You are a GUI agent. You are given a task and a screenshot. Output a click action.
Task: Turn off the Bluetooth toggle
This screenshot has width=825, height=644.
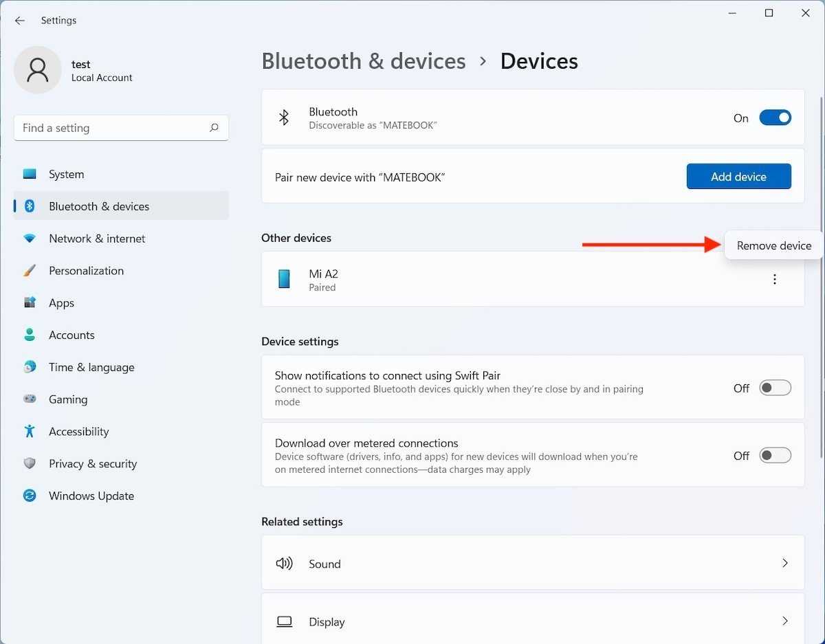[775, 118]
